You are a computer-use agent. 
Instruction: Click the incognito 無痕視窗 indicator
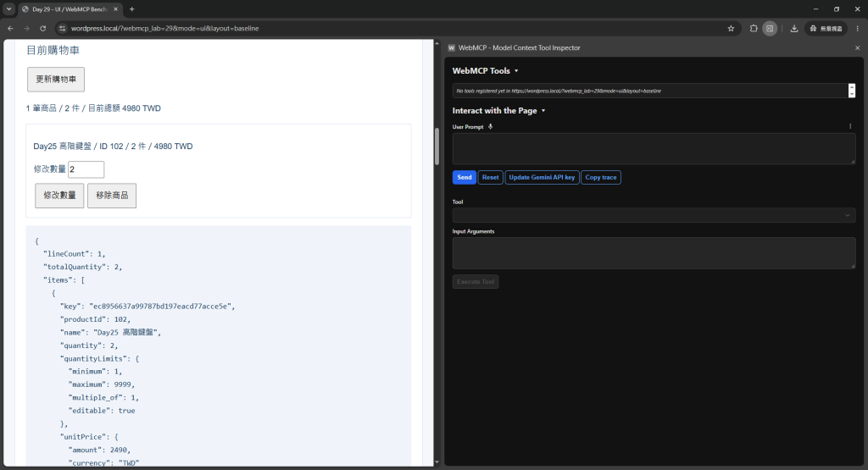click(826, 28)
